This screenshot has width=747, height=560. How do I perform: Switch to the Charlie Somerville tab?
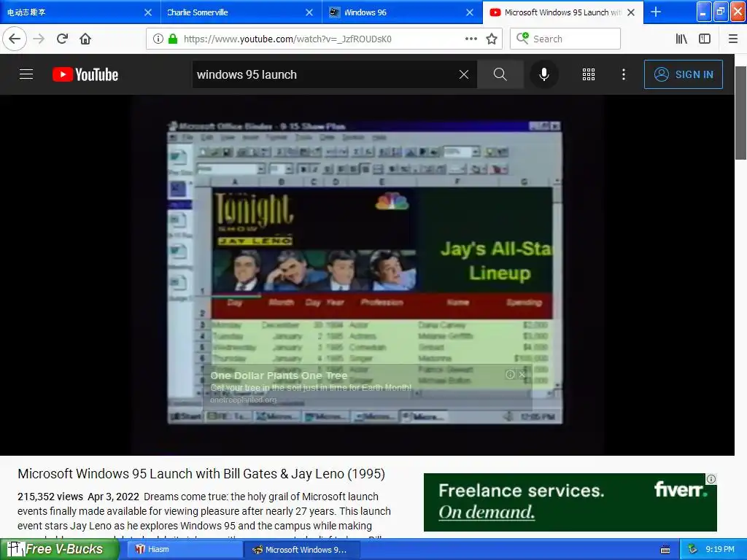pos(233,12)
